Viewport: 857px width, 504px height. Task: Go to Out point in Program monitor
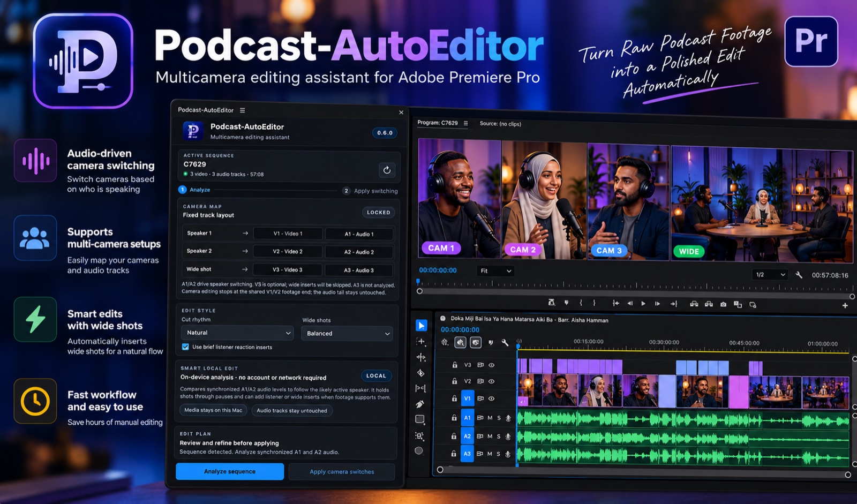click(x=674, y=304)
